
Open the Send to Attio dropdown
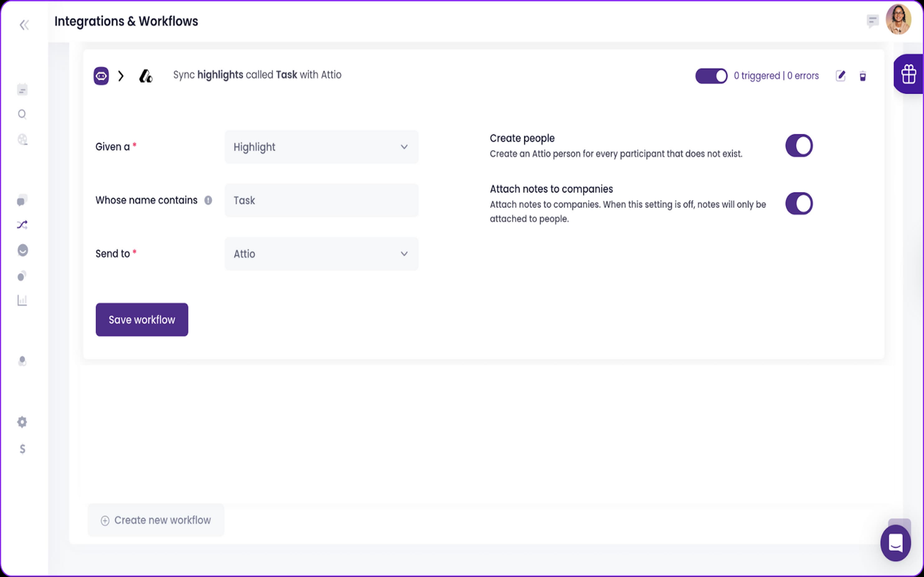(321, 254)
